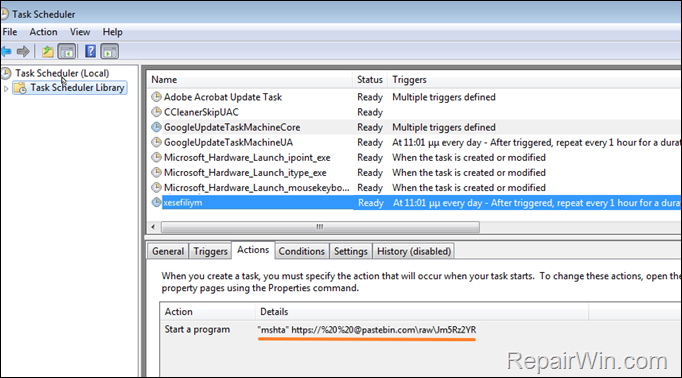682x378 pixels.
Task: Select the Actions tab
Action: [x=253, y=250]
